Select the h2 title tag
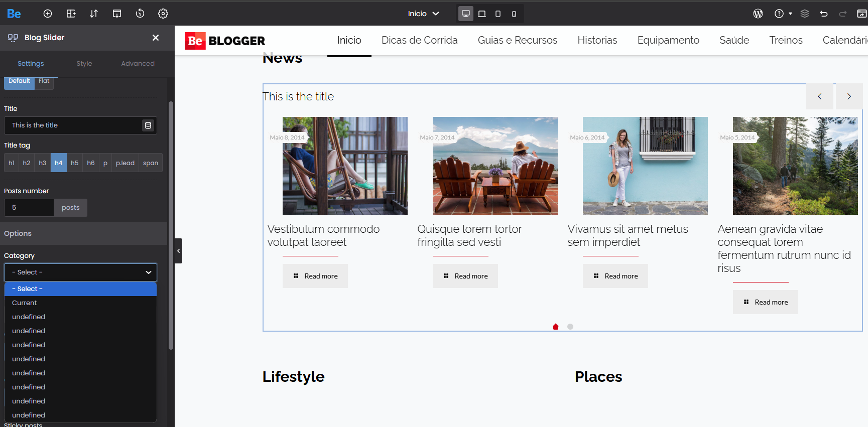The image size is (868, 427). click(x=27, y=163)
